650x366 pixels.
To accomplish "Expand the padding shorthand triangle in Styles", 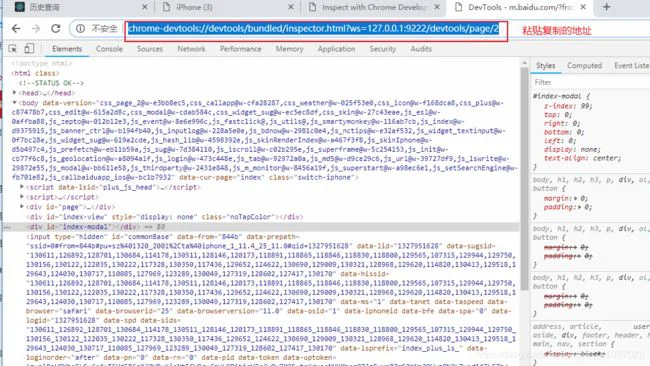I will click(579, 207).
